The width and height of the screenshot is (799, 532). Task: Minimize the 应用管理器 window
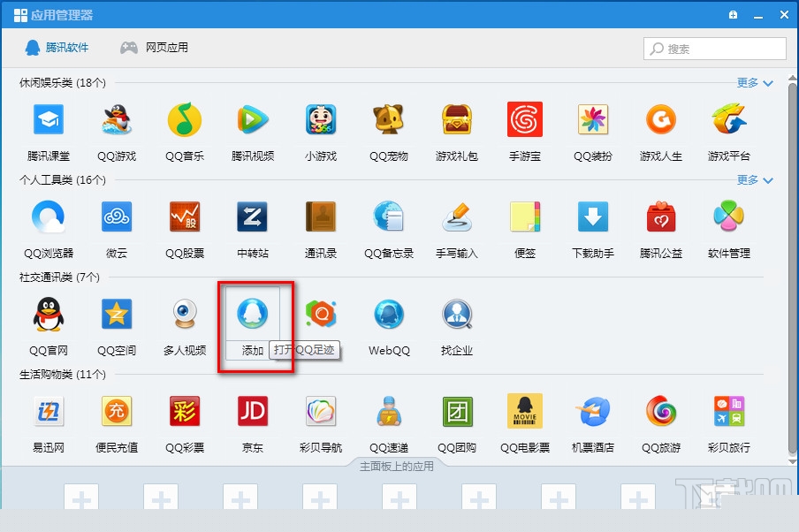click(x=758, y=15)
